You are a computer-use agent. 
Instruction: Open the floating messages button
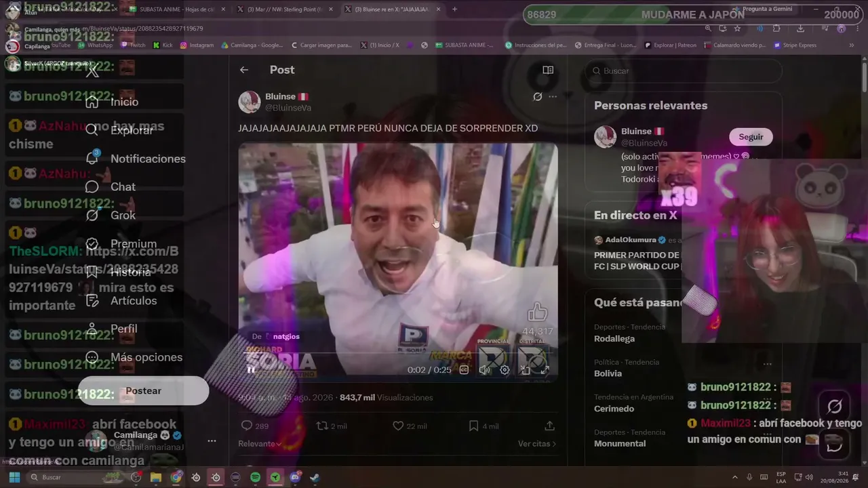835,444
